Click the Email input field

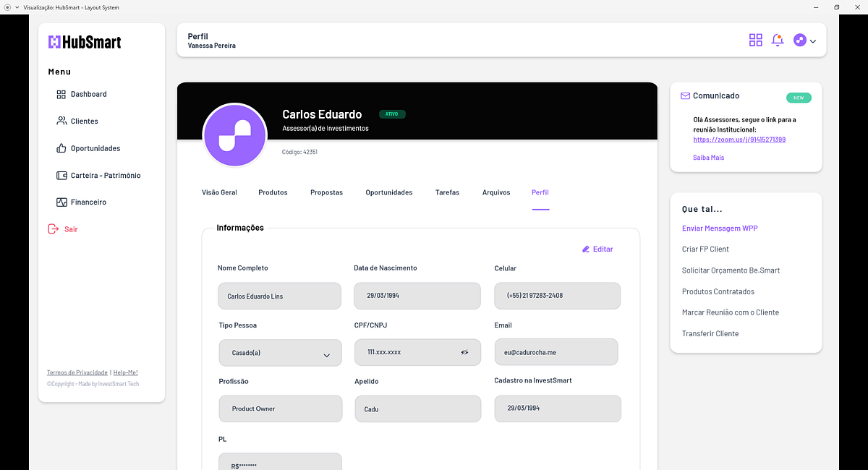pyautogui.click(x=556, y=352)
